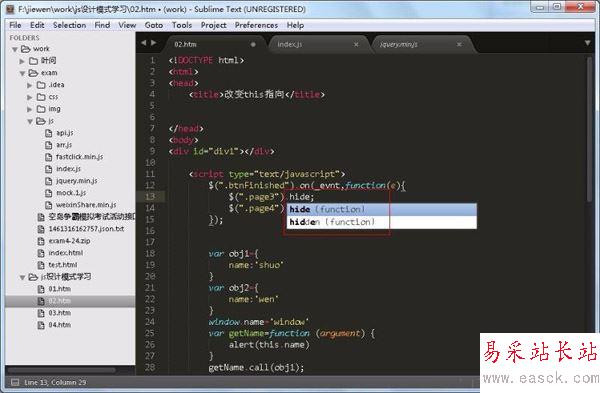Click the sidebar horizontal scrollbar
This screenshot has height=393, width=600.
[x=61, y=370]
